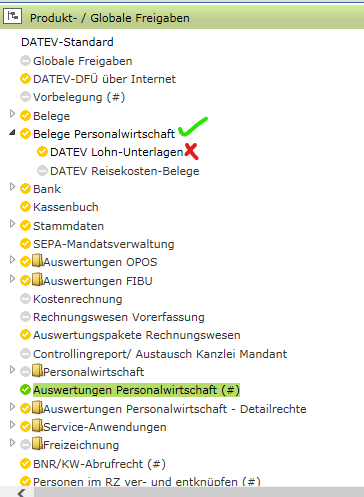
Task: Click the folder icon next to Personalwirtschaft
Action: [x=37, y=370]
